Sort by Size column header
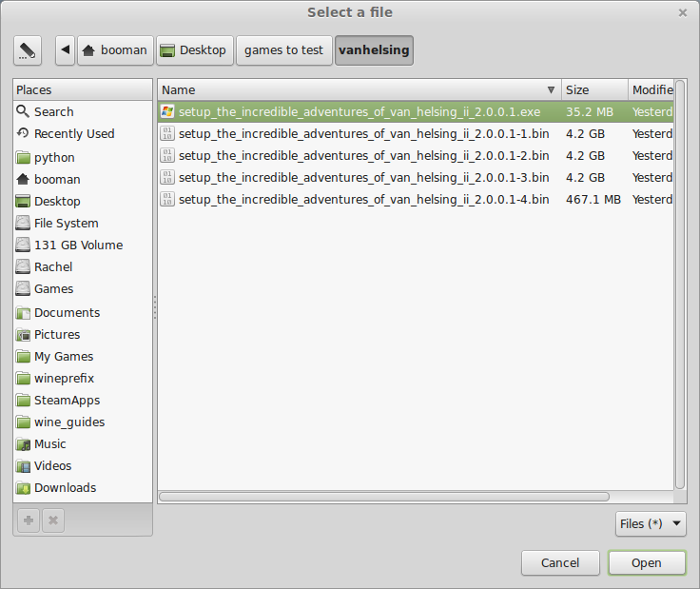 click(595, 90)
